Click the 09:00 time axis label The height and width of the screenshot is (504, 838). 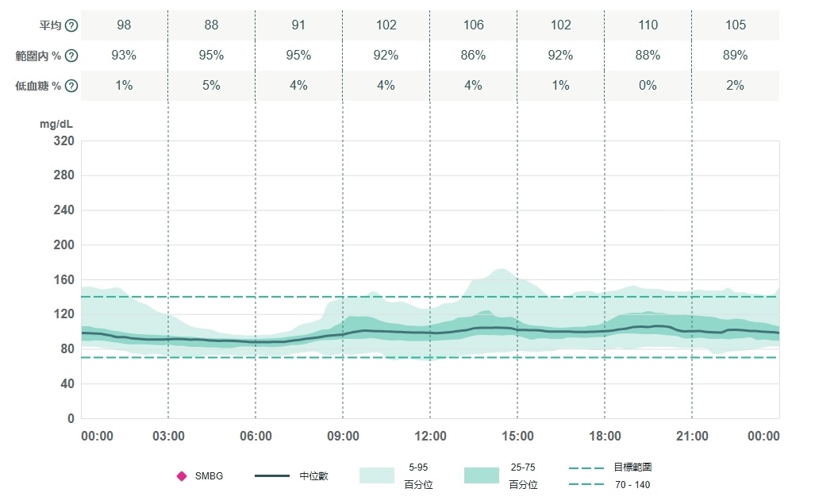(x=343, y=437)
